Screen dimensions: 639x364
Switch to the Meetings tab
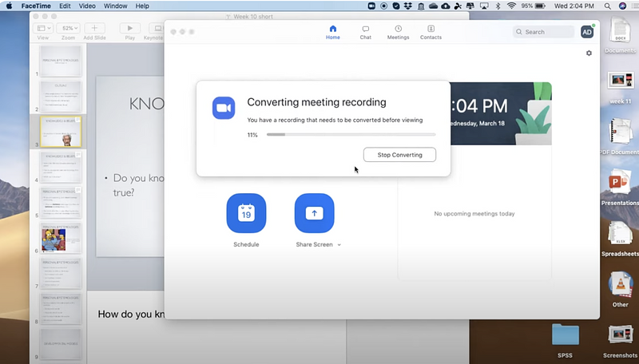[398, 32]
